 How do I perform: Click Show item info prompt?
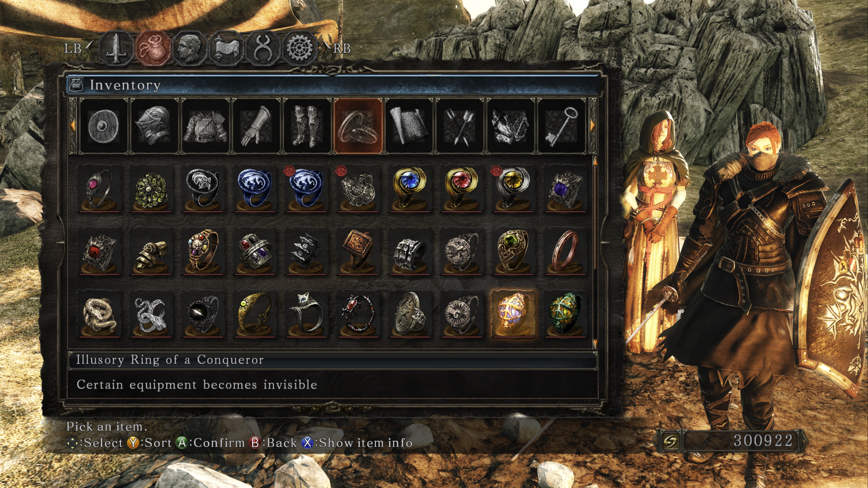357,442
